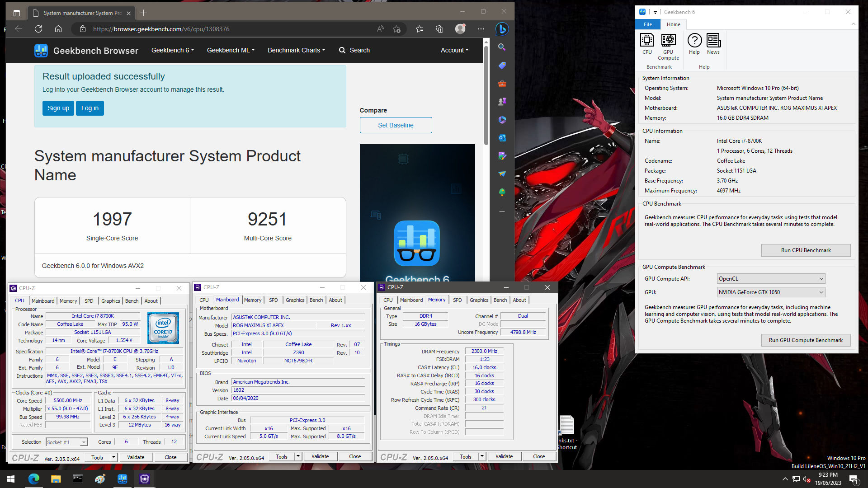Click the Single-Core Score 1997 value
868x488 pixels.
(112, 219)
